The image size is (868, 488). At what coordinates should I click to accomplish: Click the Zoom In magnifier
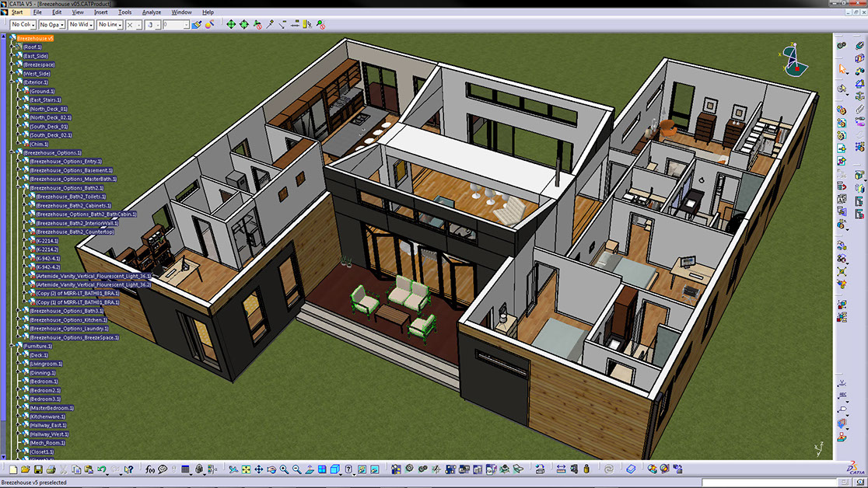coord(284,469)
